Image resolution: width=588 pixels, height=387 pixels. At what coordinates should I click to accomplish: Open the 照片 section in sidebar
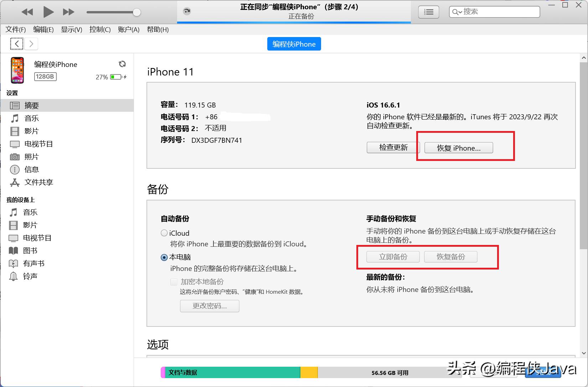point(31,157)
